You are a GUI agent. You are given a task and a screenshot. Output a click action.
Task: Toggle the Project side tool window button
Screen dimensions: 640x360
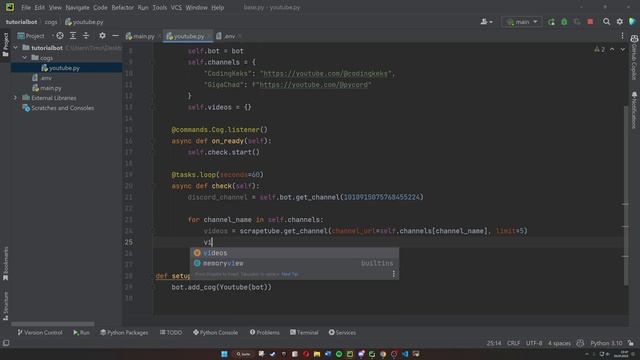5,45
